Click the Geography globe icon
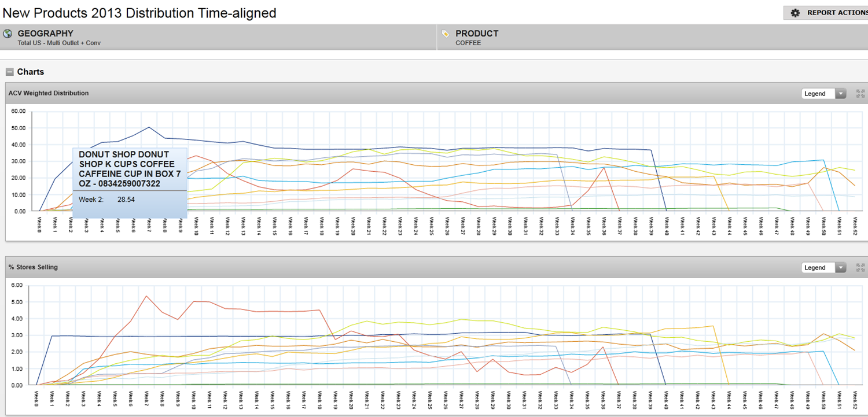868x417 pixels. (8, 34)
